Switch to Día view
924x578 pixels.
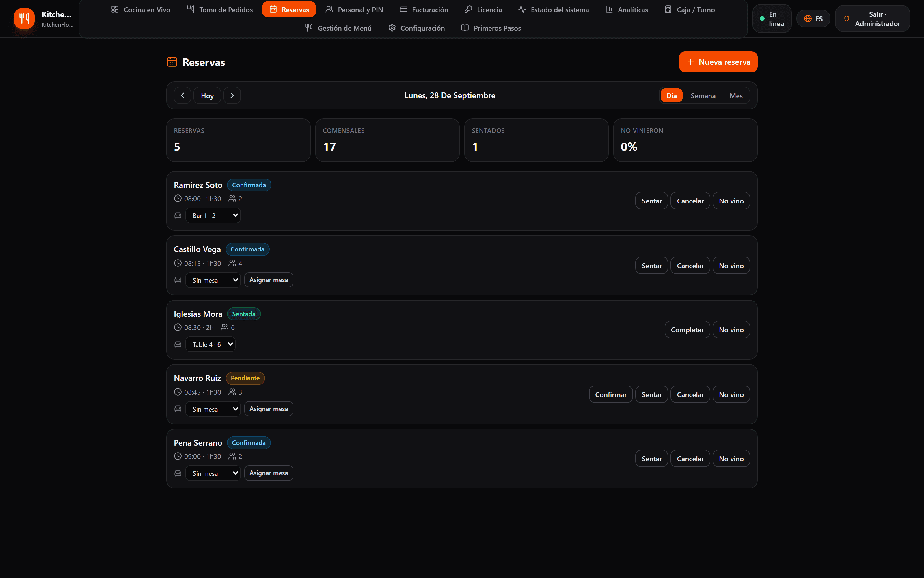coord(672,96)
